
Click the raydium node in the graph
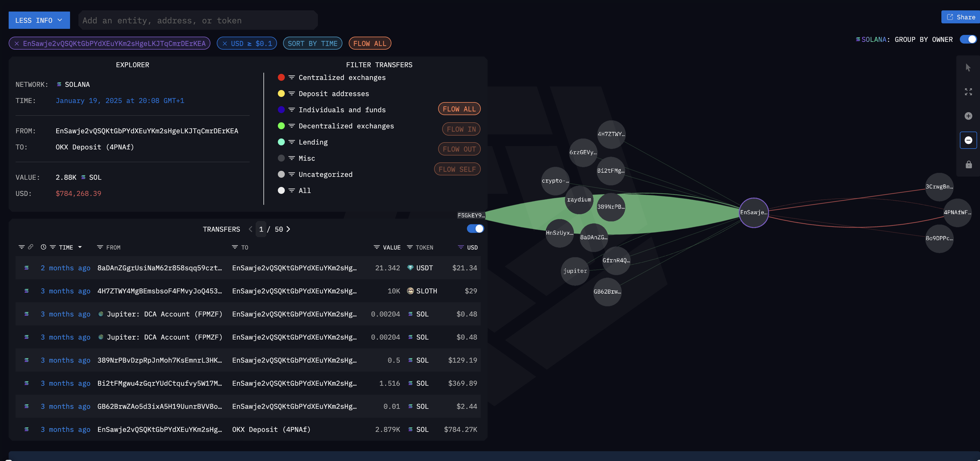coord(579,200)
